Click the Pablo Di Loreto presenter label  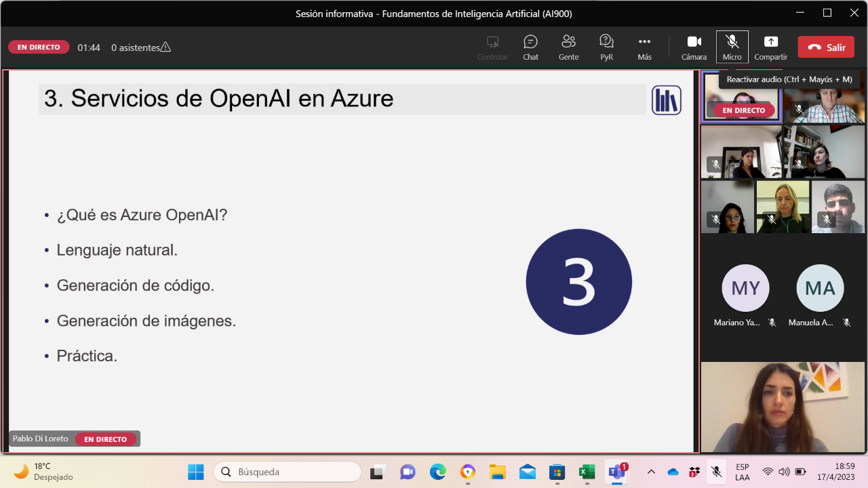click(x=41, y=439)
